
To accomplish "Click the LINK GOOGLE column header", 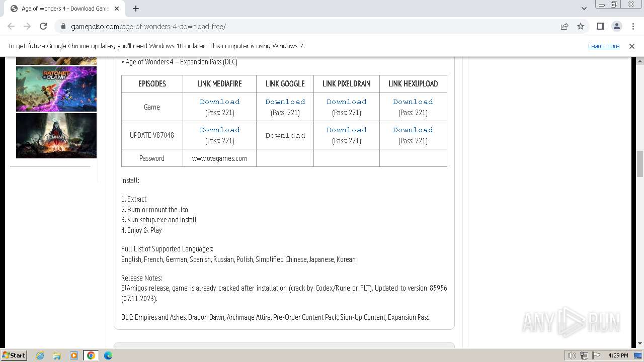I will click(285, 84).
